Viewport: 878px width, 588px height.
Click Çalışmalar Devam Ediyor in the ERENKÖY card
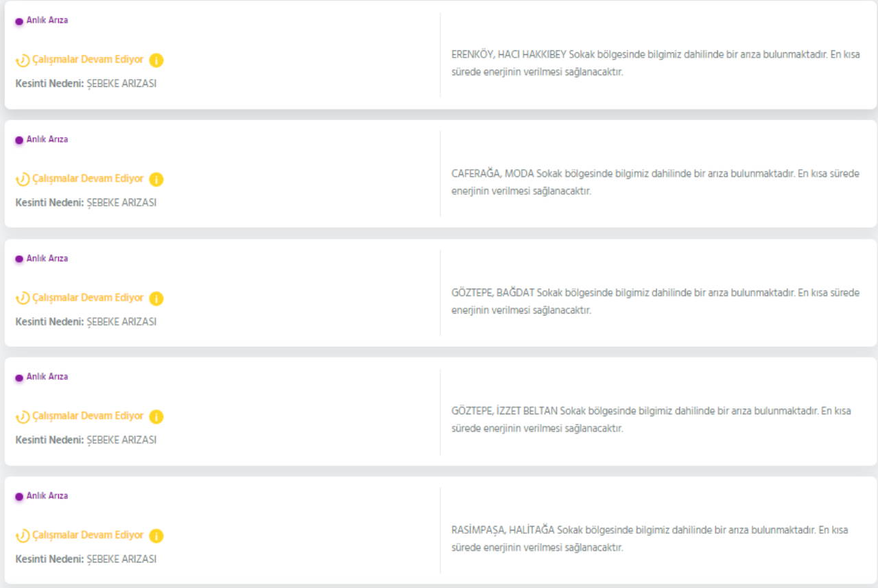pos(88,60)
